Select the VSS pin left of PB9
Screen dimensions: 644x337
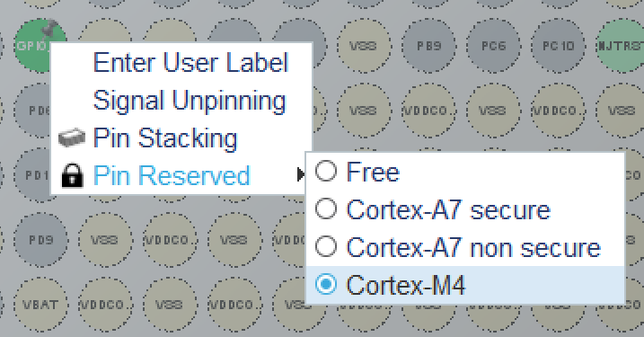[x=364, y=46]
